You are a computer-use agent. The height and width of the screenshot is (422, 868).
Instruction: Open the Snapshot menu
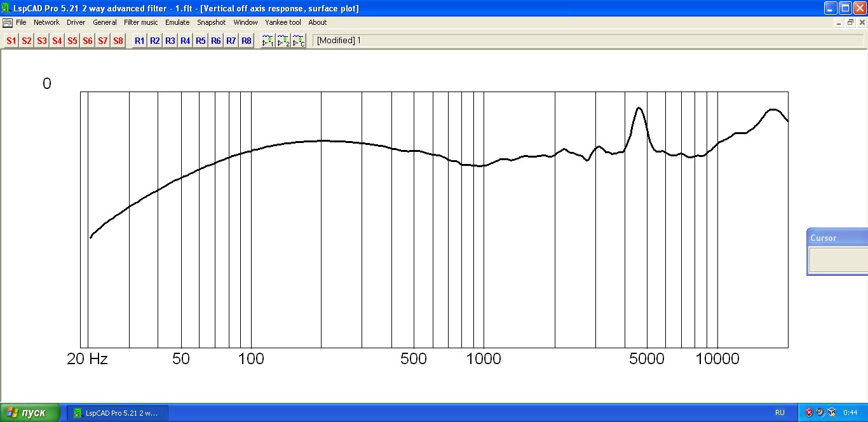click(x=211, y=22)
